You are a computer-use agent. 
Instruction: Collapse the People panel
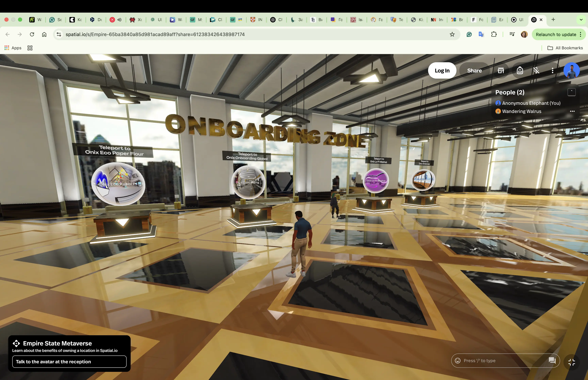point(571,92)
